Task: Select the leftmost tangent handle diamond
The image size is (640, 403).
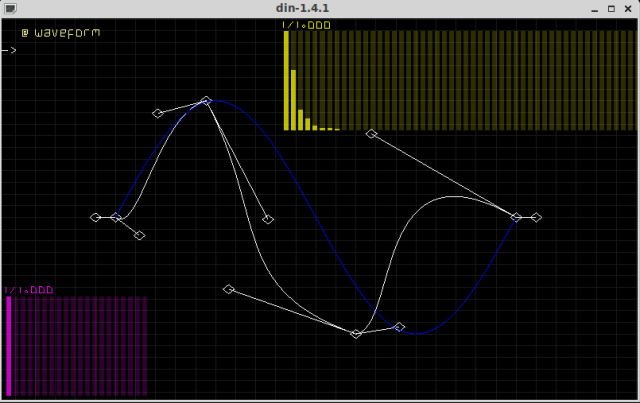Action: (x=96, y=217)
